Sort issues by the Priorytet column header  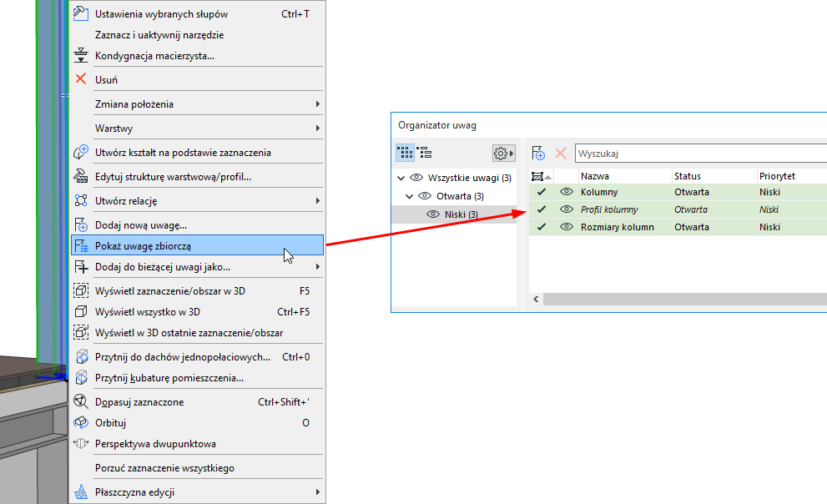click(792, 176)
